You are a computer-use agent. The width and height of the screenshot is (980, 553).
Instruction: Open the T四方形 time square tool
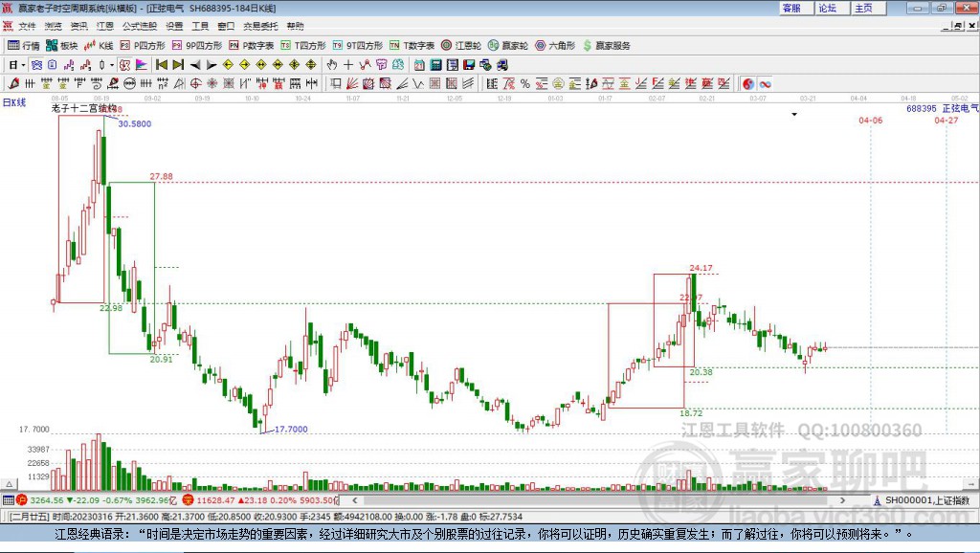tap(303, 46)
